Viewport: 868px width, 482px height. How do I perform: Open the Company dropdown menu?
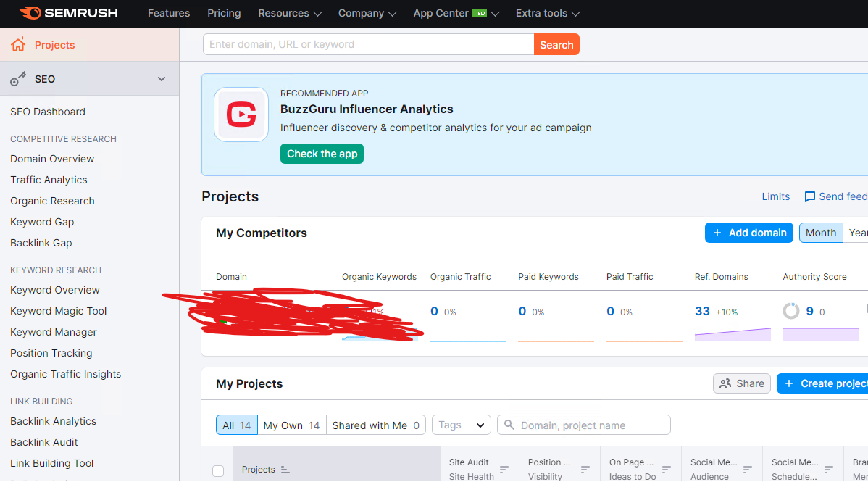click(367, 13)
